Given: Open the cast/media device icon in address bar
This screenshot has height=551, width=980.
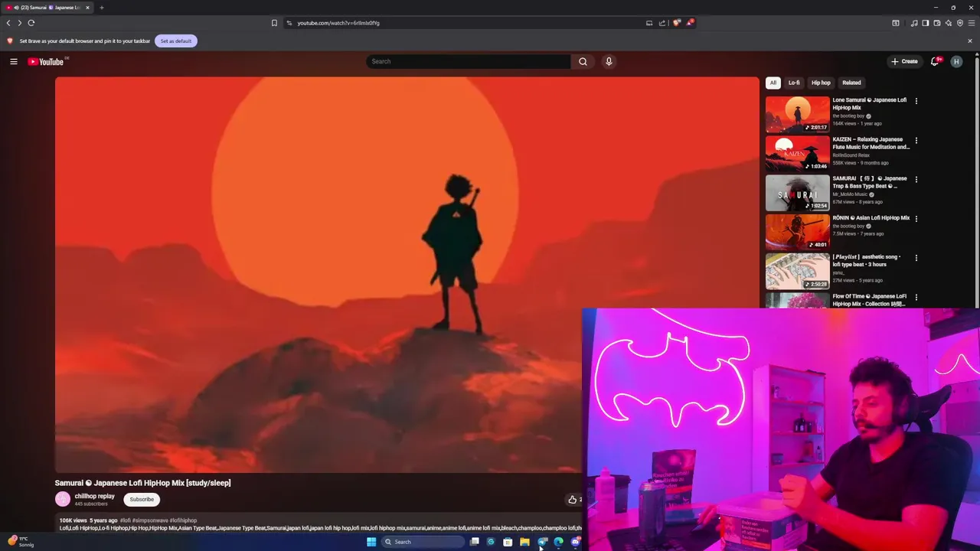Looking at the screenshot, I should click(x=649, y=23).
